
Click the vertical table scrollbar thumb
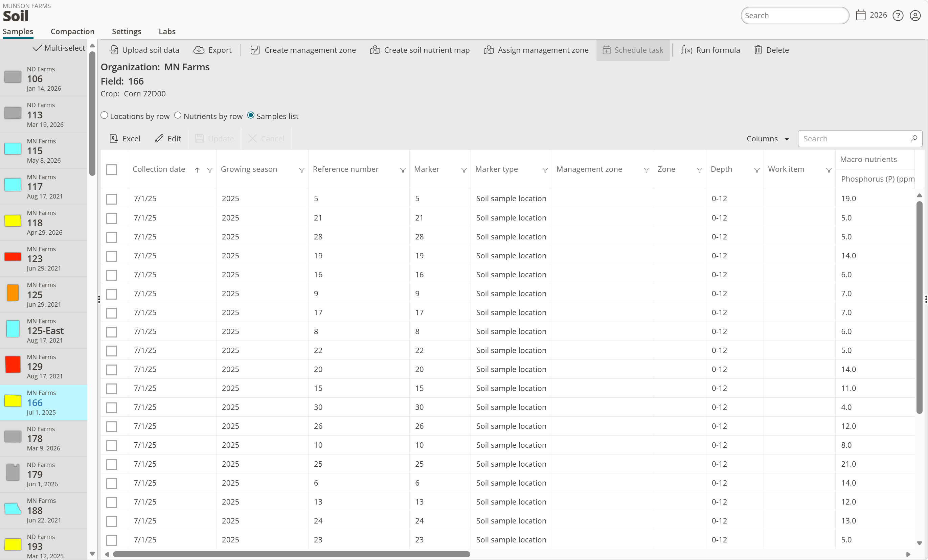919,307
